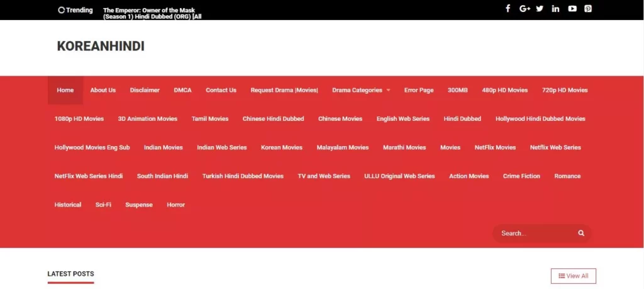Screen dimensions: 644x289
Task: Open the plain Movies category
Action: tap(450, 147)
